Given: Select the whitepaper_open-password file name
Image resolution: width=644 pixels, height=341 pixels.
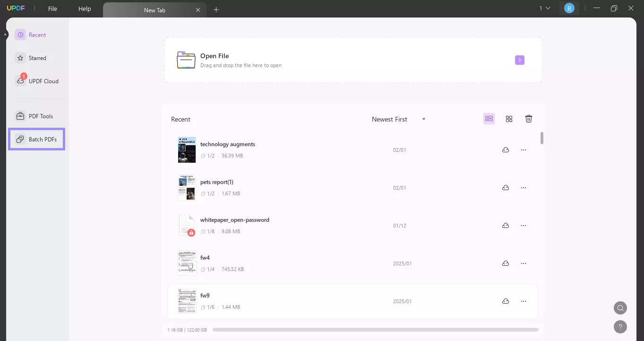Looking at the screenshot, I should (235, 220).
